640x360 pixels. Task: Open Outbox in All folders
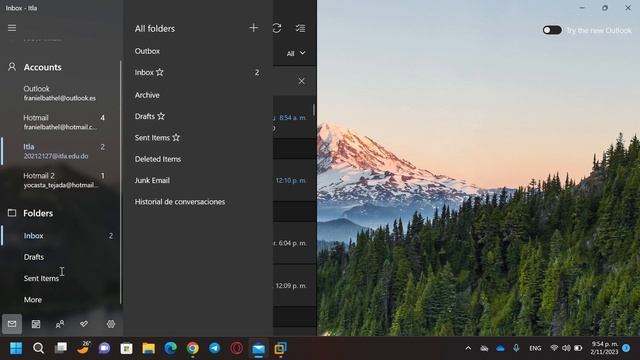pyautogui.click(x=198, y=51)
